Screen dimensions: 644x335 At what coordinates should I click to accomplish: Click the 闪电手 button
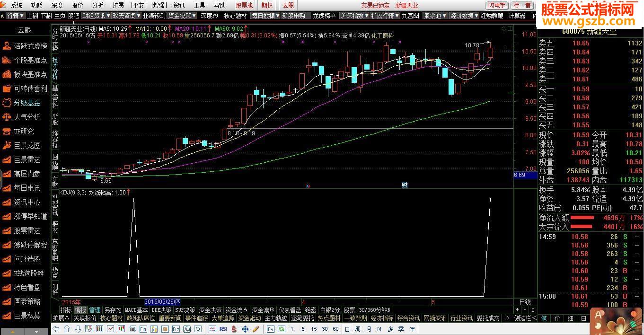[x=497, y=5]
